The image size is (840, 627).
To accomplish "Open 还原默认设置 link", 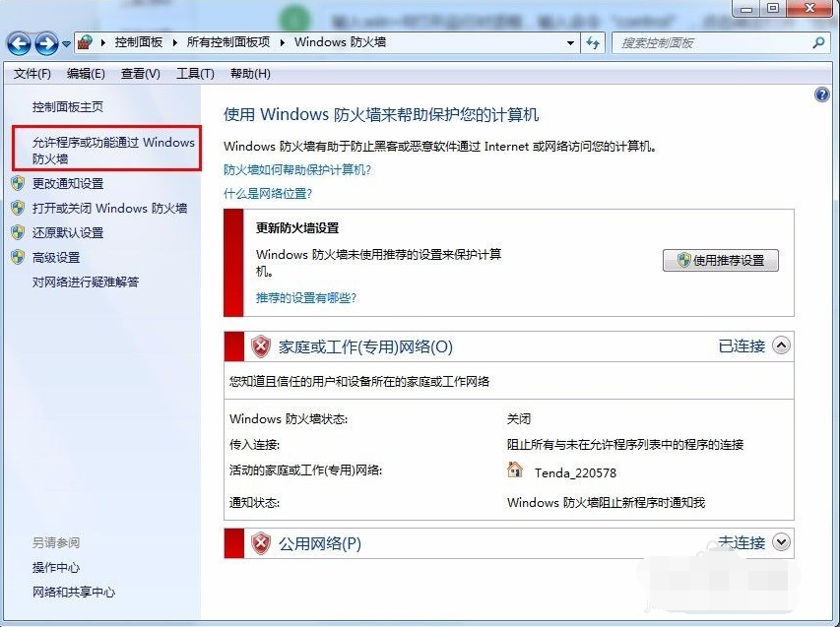I will (68, 233).
